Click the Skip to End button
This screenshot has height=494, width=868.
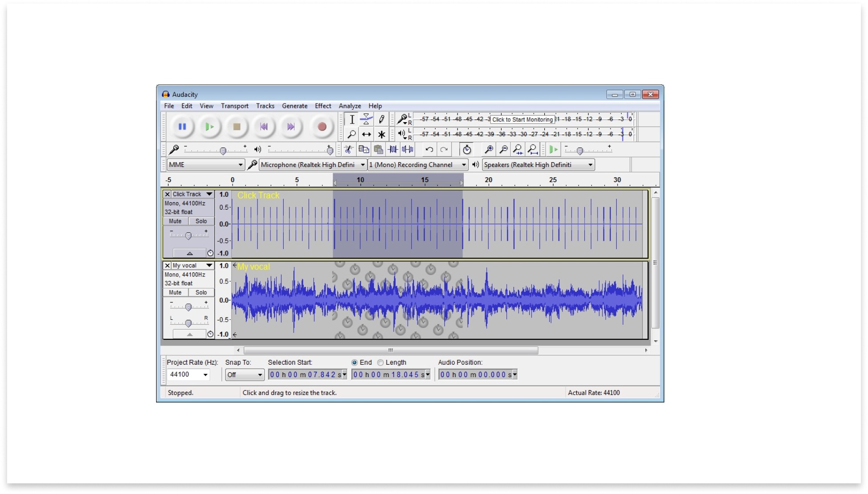(291, 126)
